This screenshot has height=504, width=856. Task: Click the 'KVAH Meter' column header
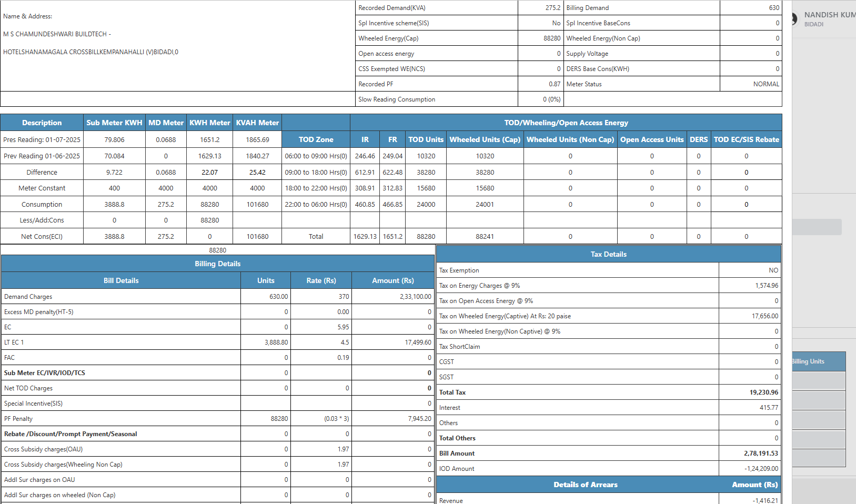click(257, 123)
